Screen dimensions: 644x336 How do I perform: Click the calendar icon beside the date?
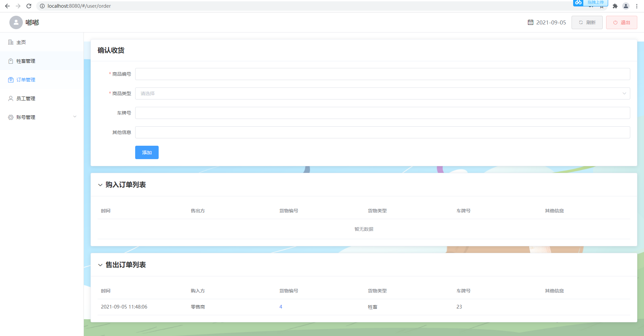click(x=531, y=22)
